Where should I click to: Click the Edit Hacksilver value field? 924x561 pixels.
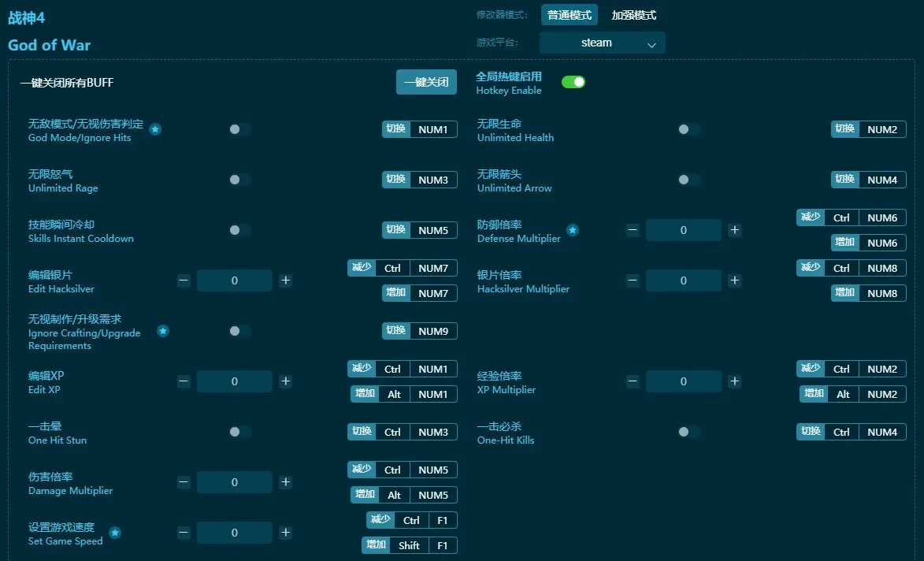coord(235,280)
